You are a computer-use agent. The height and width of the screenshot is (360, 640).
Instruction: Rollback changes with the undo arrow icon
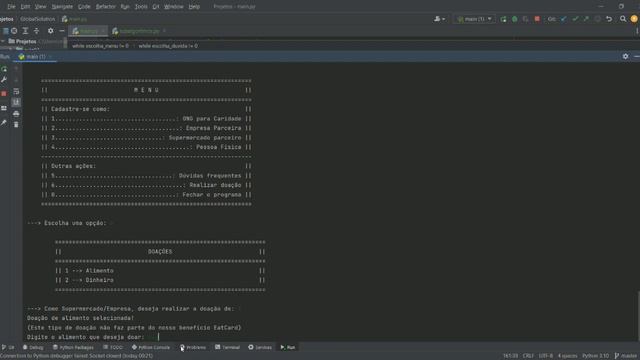click(x=609, y=19)
